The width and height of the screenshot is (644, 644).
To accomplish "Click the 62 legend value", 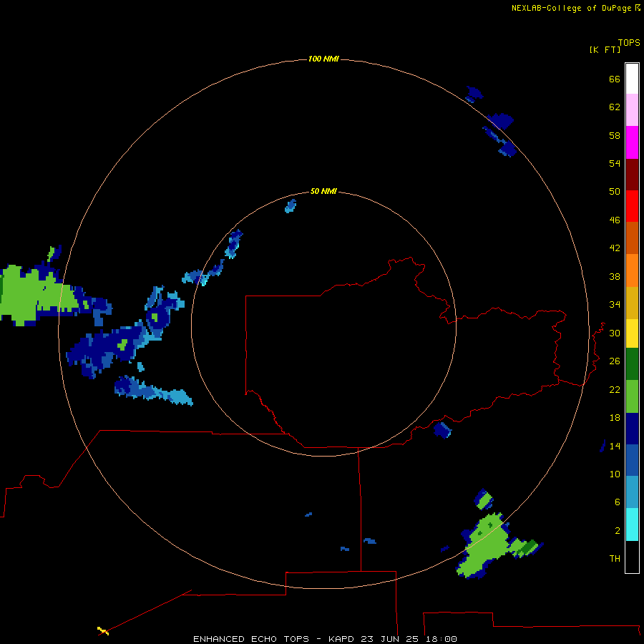I will (x=615, y=107).
